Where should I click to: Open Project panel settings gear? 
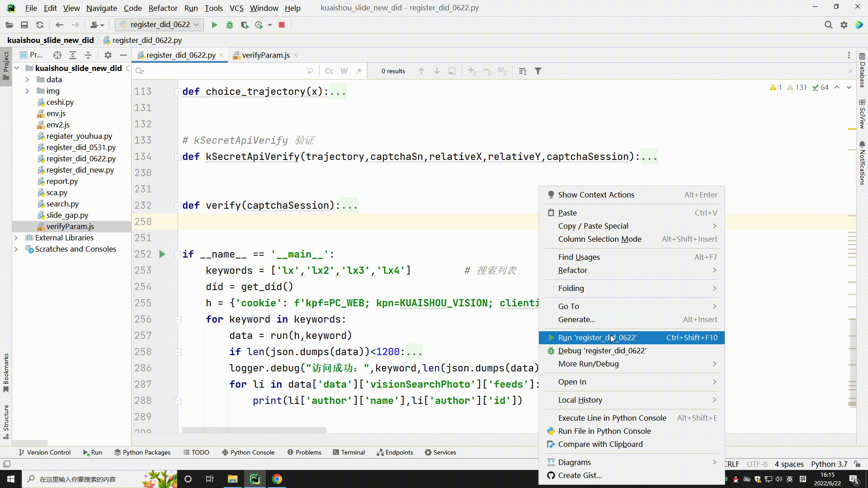pyautogui.click(x=108, y=55)
